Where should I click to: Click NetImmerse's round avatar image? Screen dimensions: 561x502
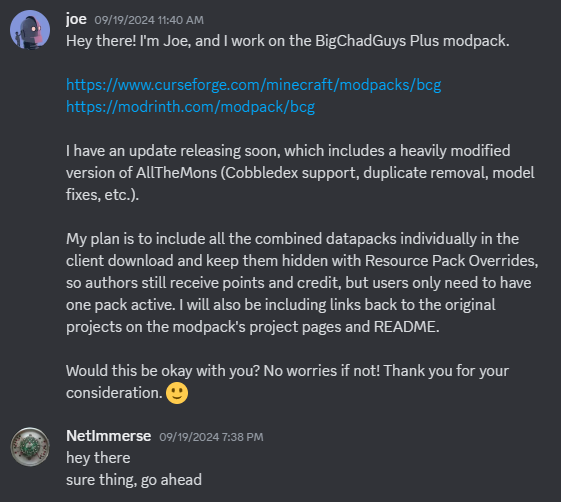(x=30, y=447)
